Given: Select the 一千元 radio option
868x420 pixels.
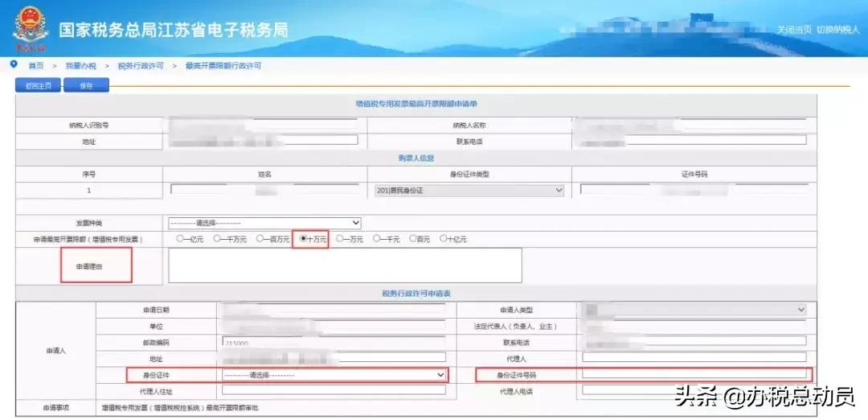Looking at the screenshot, I should click(376, 239).
